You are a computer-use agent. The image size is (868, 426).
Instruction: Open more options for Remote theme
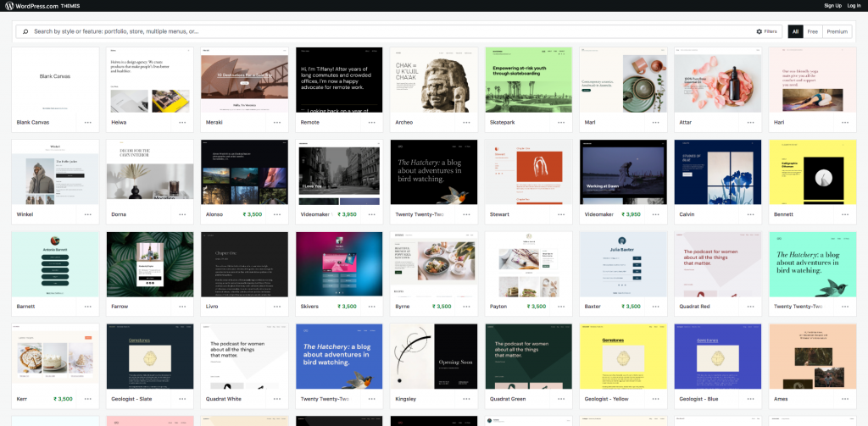point(372,122)
